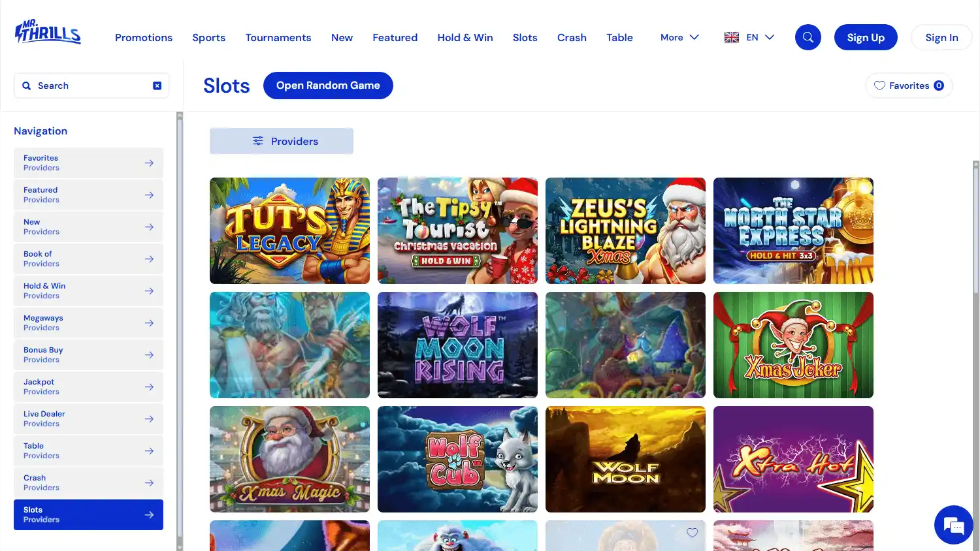Screen dimensions: 980x551
Task: Click the UK flag language icon
Action: click(x=732, y=37)
